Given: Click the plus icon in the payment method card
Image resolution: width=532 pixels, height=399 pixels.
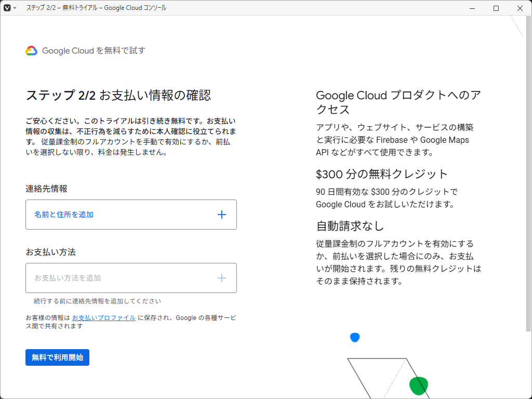Looking at the screenshot, I should coord(222,277).
